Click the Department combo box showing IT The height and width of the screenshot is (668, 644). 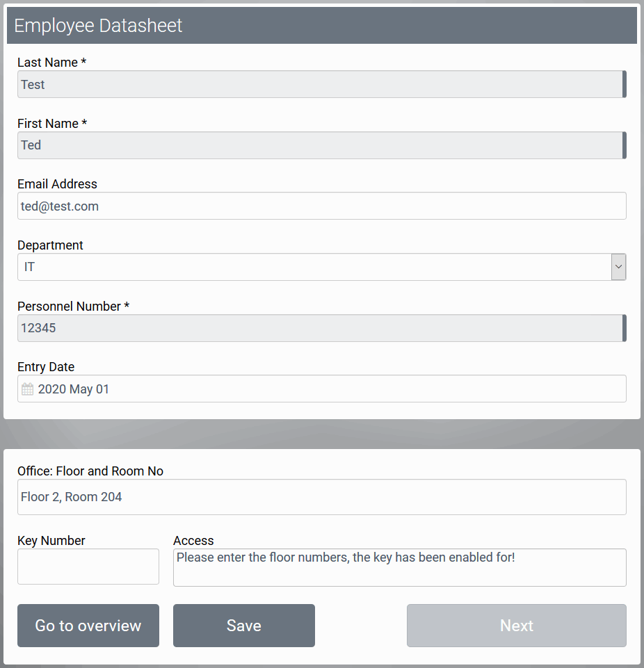313,267
